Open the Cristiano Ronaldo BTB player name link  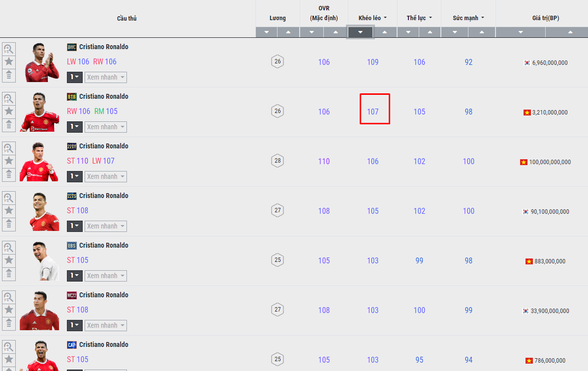pyautogui.click(x=103, y=96)
